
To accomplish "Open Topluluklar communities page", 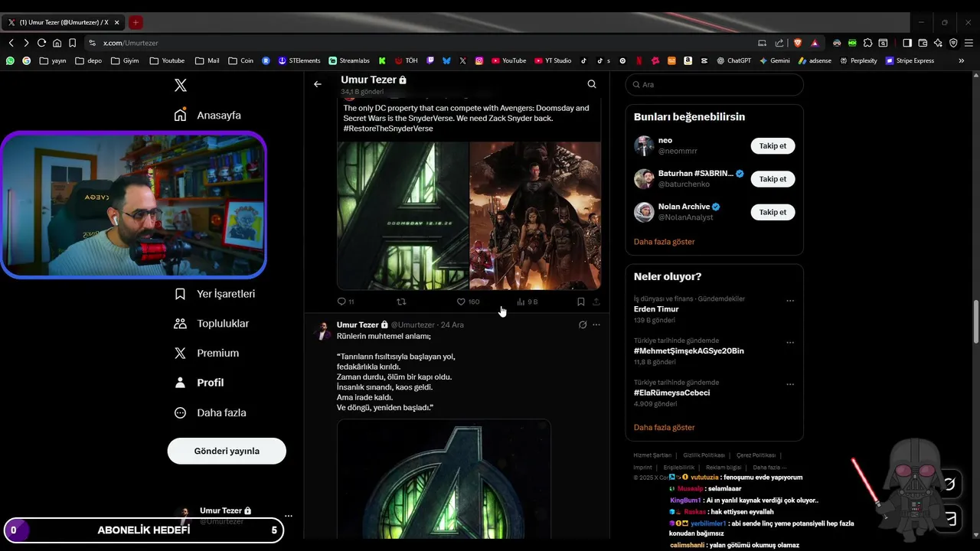I will pyautogui.click(x=211, y=324).
